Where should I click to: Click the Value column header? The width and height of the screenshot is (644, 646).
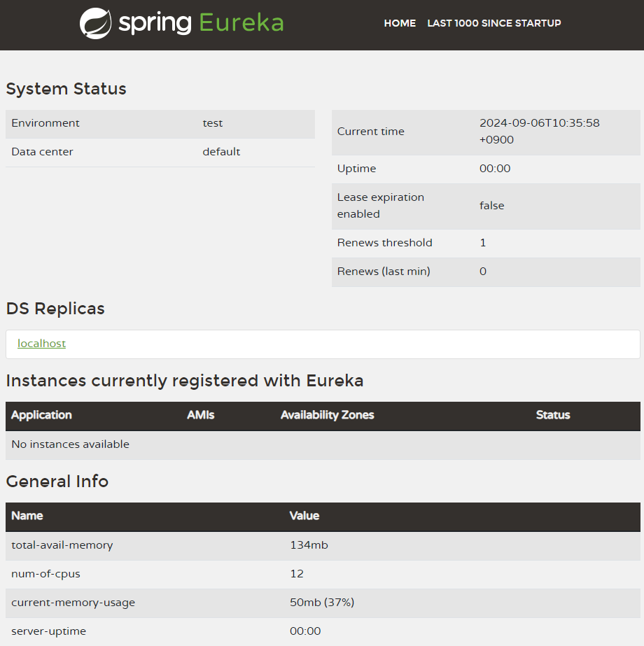click(304, 516)
